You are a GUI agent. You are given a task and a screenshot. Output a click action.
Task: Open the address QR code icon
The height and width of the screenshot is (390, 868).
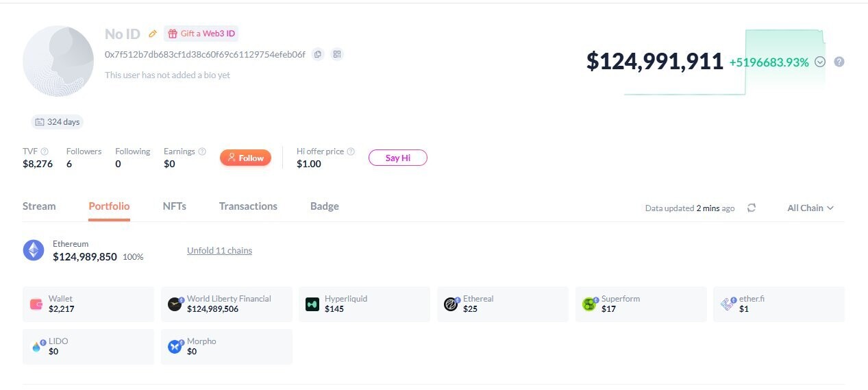point(336,54)
